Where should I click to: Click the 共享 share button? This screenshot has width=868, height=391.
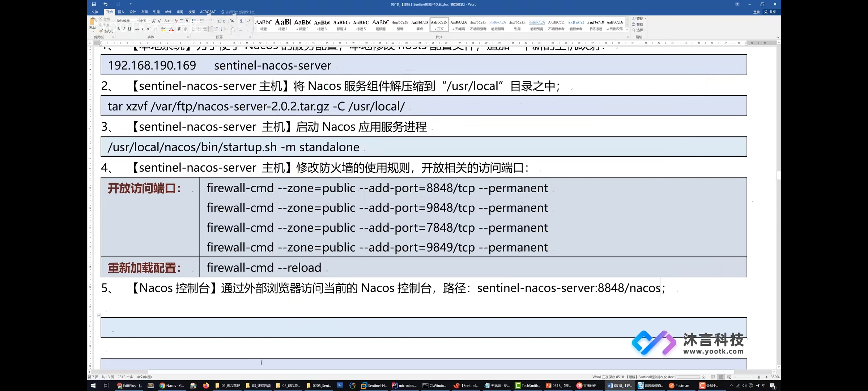click(x=770, y=12)
